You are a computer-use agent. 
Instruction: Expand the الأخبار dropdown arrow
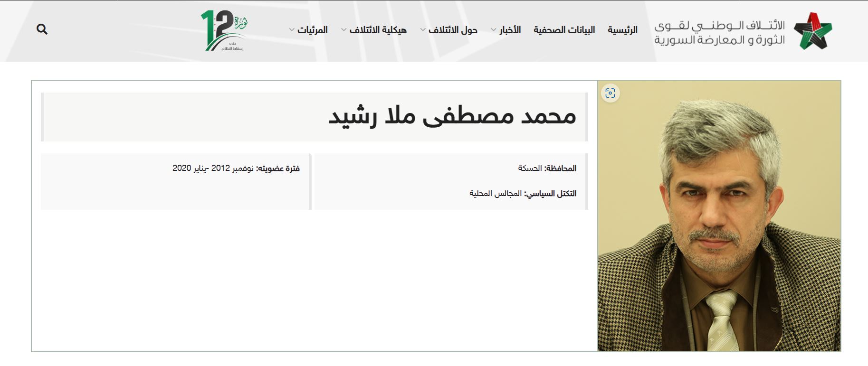(493, 30)
